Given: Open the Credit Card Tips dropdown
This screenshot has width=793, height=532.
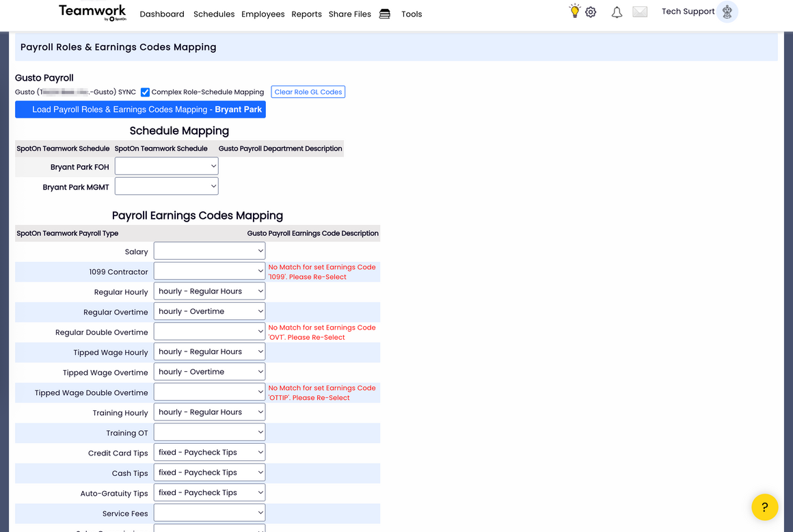Looking at the screenshot, I should point(209,452).
